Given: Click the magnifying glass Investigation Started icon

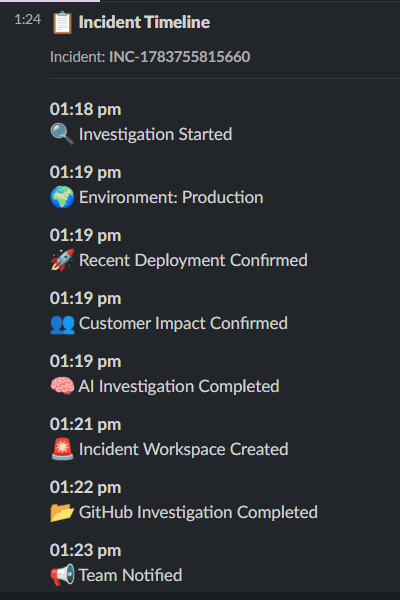Looking at the screenshot, I should [62, 135].
